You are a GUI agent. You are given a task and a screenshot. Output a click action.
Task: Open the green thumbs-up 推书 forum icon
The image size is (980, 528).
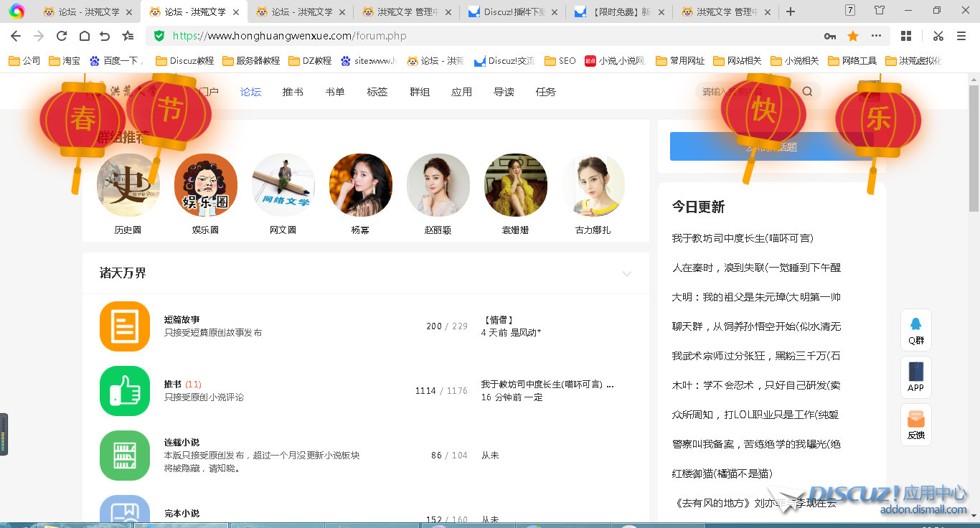tap(125, 391)
